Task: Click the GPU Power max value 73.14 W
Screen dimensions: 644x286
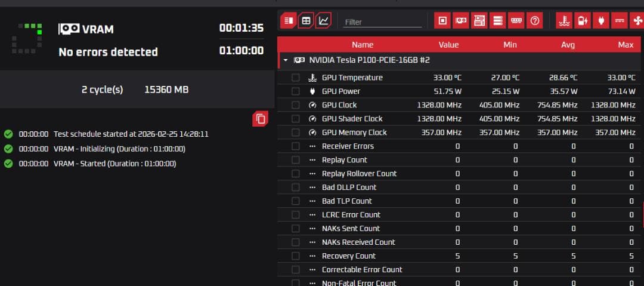Action: (622, 91)
